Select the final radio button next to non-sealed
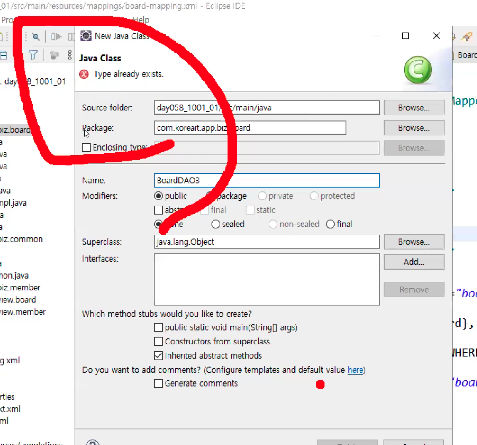This screenshot has height=445, width=477. [x=330, y=224]
